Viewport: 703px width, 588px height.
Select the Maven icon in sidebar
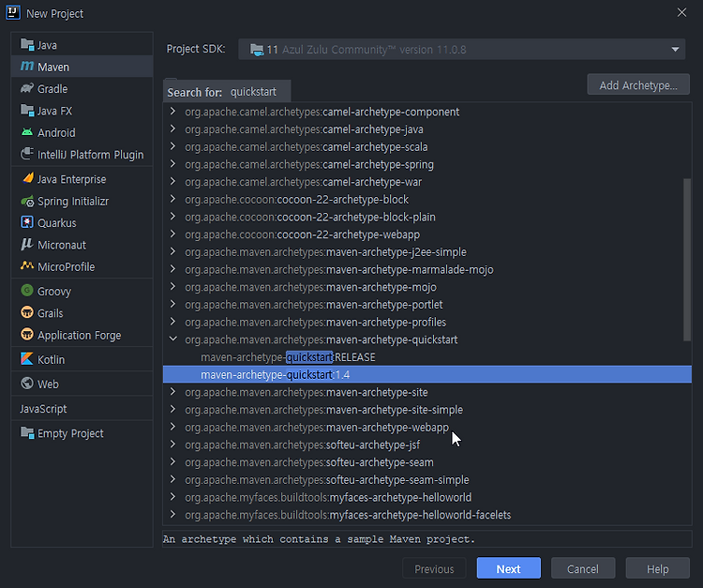coord(27,67)
